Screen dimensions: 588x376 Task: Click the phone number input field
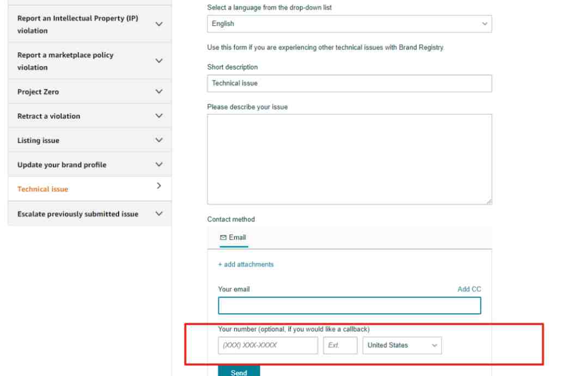268,346
